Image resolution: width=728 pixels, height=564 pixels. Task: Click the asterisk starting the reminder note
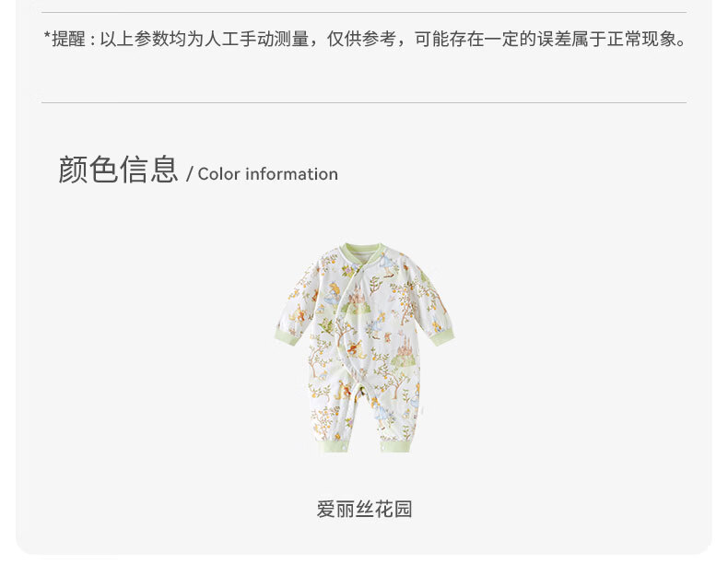[x=47, y=36]
